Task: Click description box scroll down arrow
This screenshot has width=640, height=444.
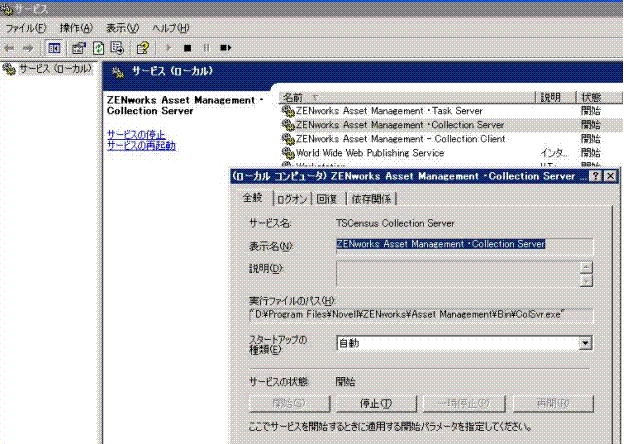Action: tap(586, 281)
